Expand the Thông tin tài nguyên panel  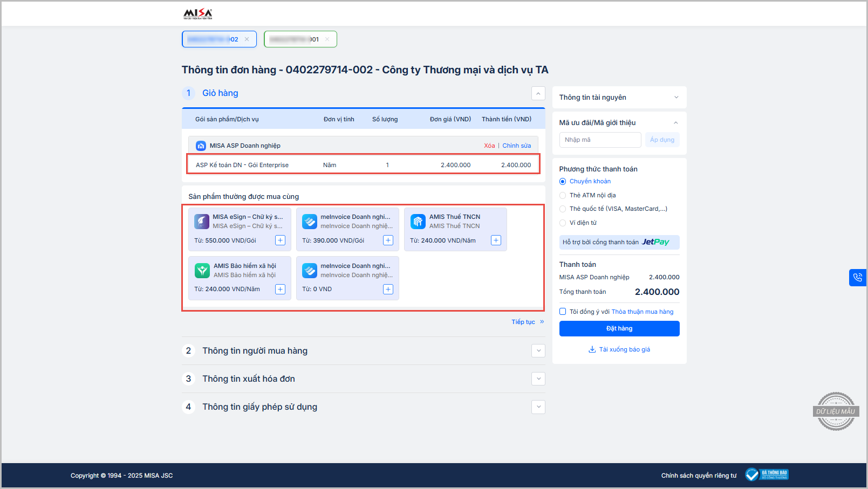tap(676, 98)
